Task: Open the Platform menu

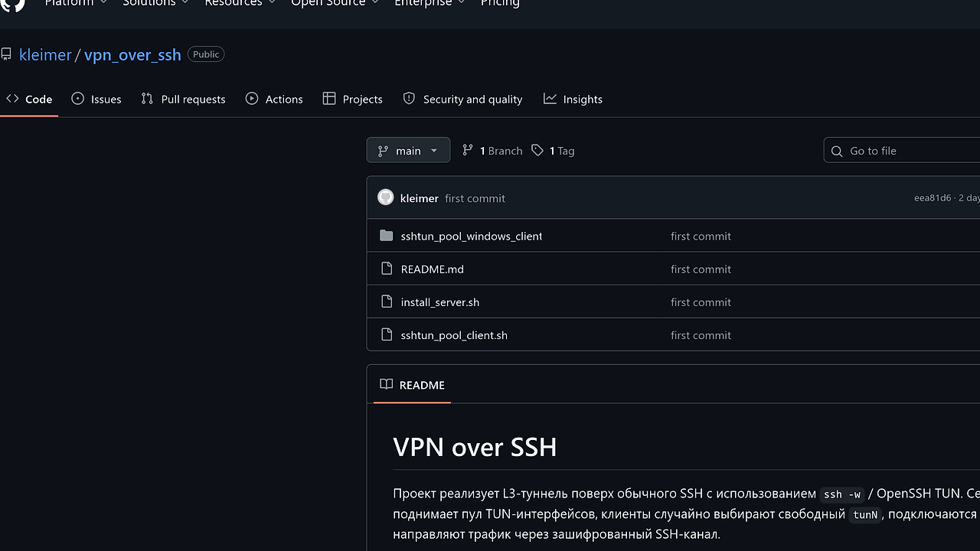Action: [x=76, y=4]
